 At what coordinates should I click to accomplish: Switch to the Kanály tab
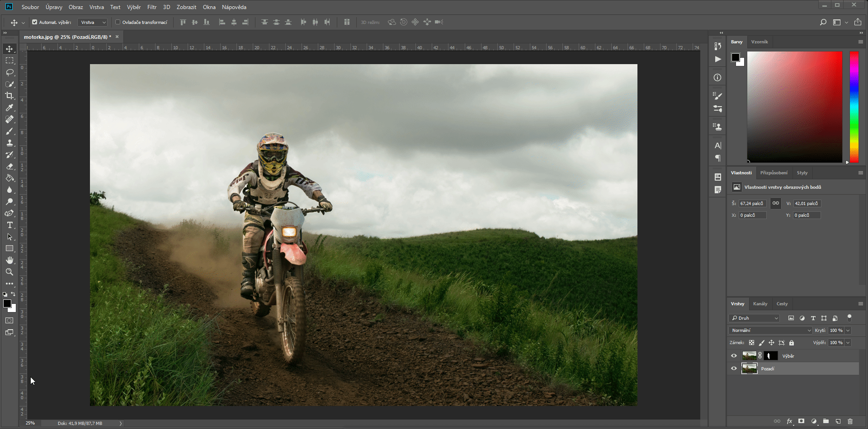click(x=760, y=303)
